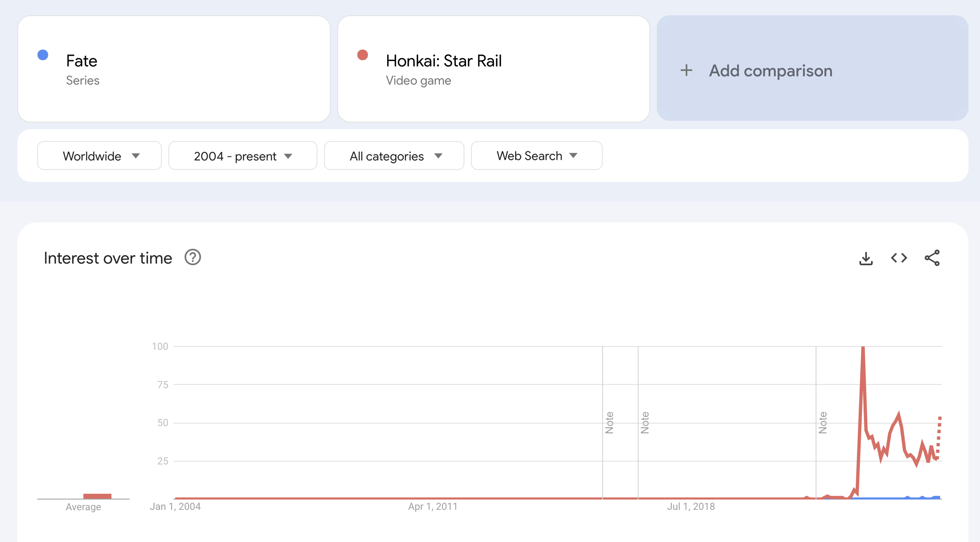Image resolution: width=980 pixels, height=542 pixels.
Task: Click the plus icon to add comparison
Action: (x=686, y=71)
